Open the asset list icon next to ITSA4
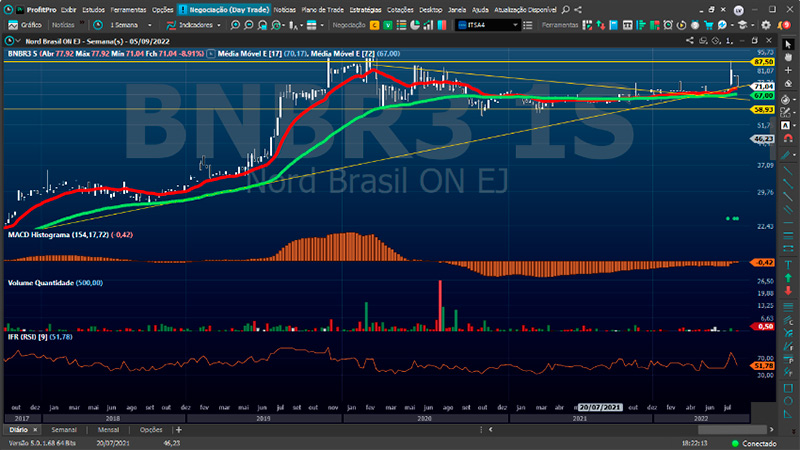Viewport: 800px width, 450px height. 528,25
